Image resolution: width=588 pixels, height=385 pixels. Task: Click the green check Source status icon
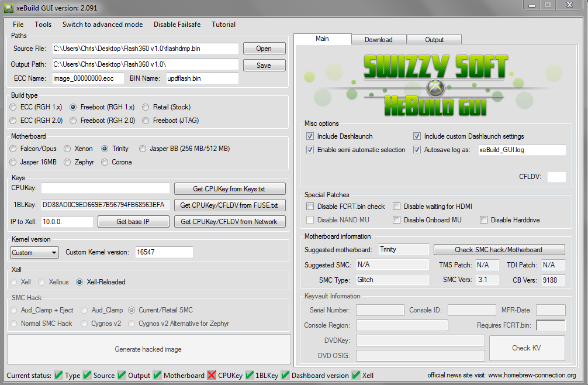point(87,375)
